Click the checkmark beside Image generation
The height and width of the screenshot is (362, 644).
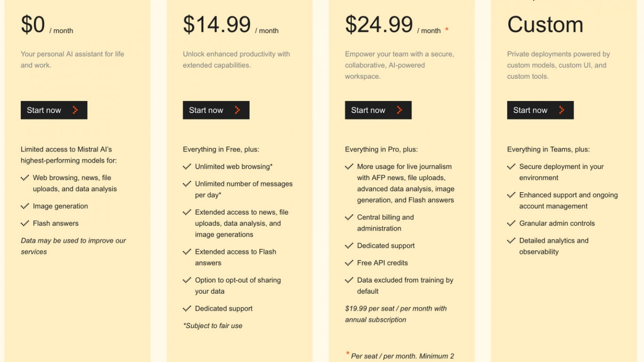(25, 206)
